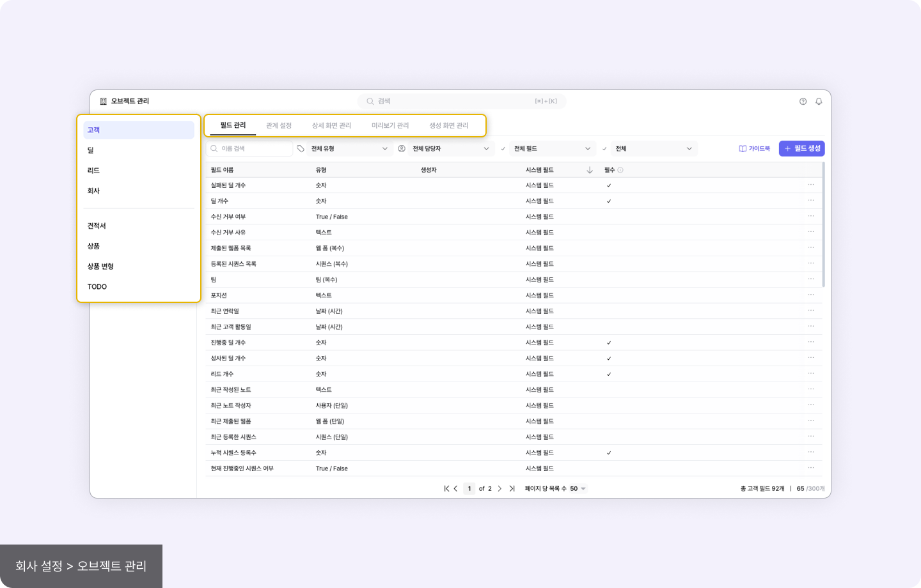Screen dimensions: 921x588
Task: Switch to the 관계 설정 tab
Action: tap(279, 126)
